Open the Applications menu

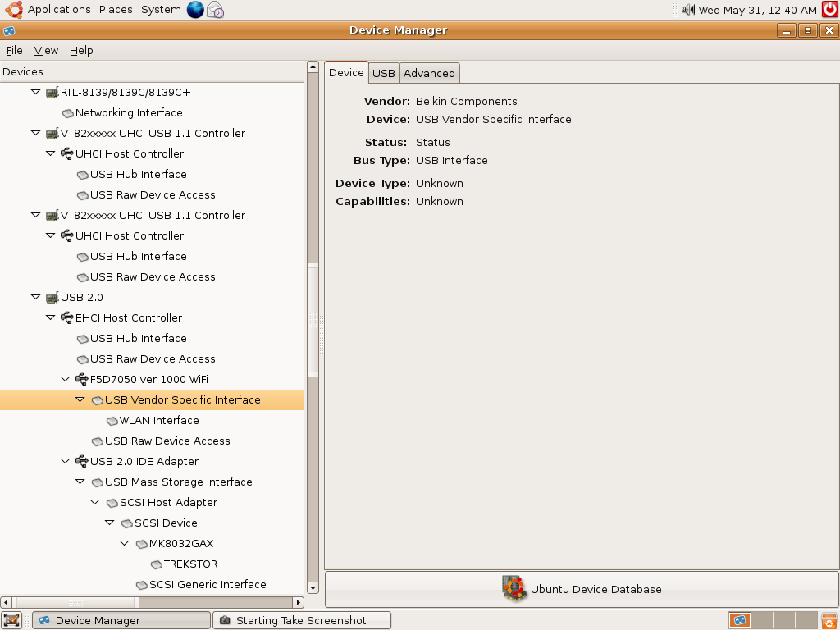[x=59, y=10]
